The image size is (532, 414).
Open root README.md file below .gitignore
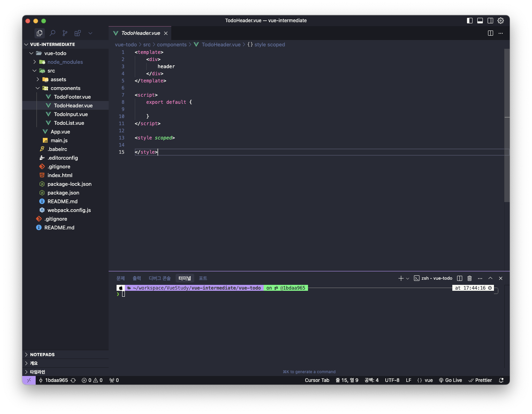click(65, 227)
